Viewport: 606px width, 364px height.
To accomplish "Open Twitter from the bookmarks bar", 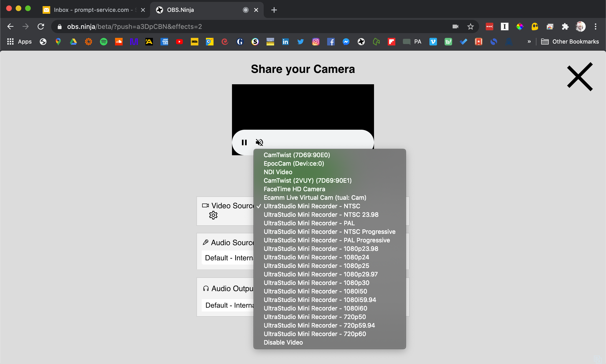I will (301, 41).
